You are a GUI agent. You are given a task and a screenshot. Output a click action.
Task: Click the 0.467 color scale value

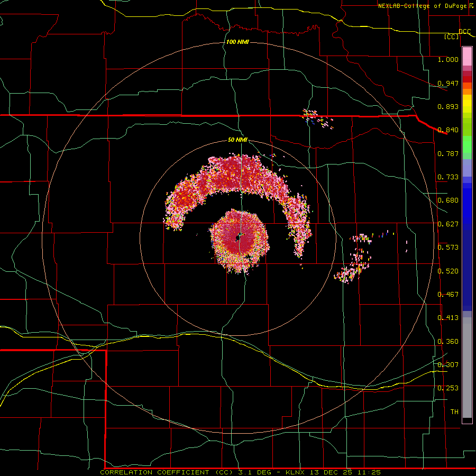448,295
